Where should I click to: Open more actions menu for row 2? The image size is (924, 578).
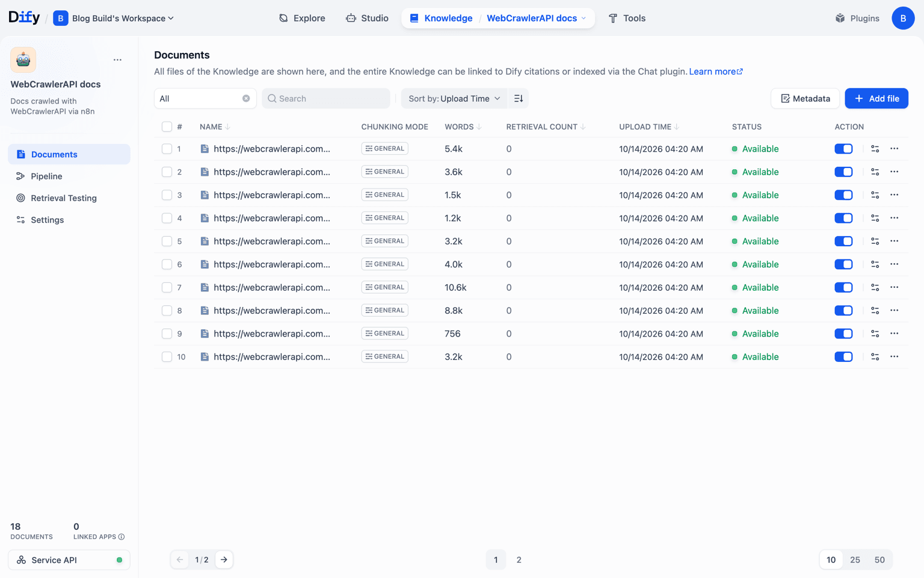click(895, 172)
